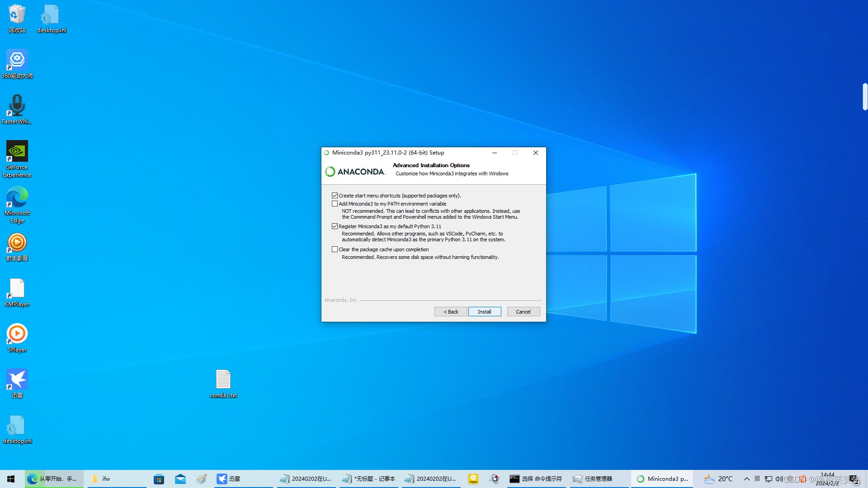Click Miniconda3 setup taskbar button
This screenshot has width=868, height=488.
(x=662, y=479)
